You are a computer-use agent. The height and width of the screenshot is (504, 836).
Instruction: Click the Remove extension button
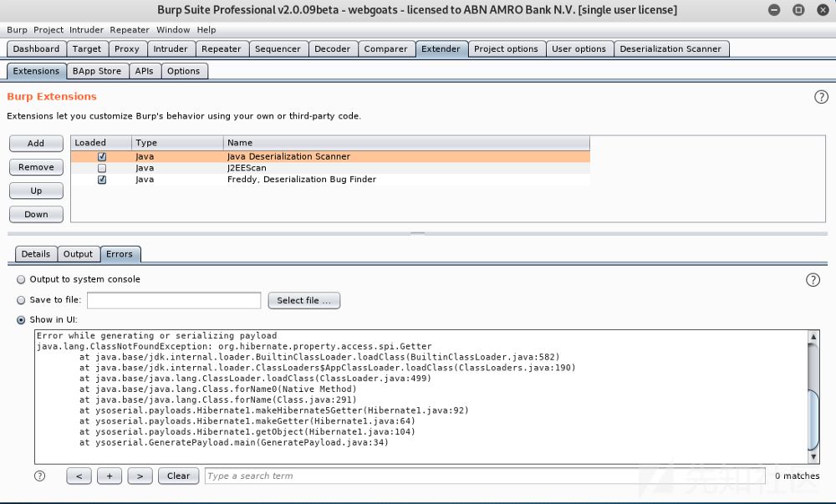[x=36, y=167]
